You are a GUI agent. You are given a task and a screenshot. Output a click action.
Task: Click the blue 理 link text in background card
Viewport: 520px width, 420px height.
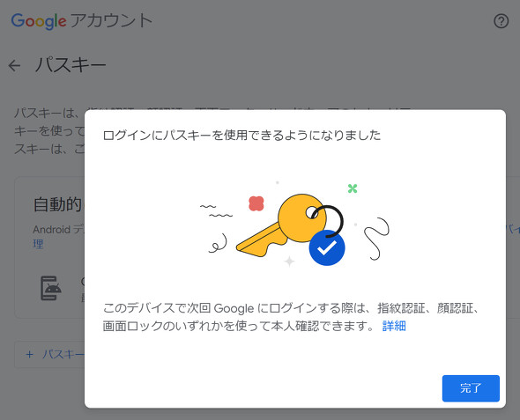pyautogui.click(x=38, y=244)
